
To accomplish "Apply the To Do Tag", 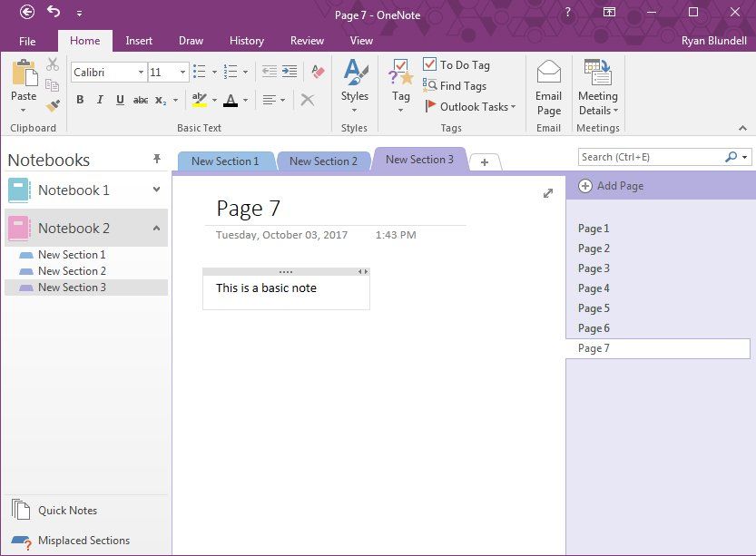I will click(x=456, y=64).
